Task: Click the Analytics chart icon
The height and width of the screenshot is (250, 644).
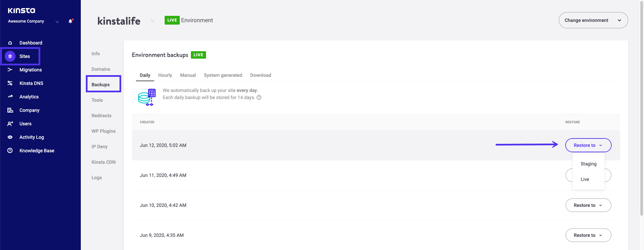Action: pyautogui.click(x=10, y=97)
